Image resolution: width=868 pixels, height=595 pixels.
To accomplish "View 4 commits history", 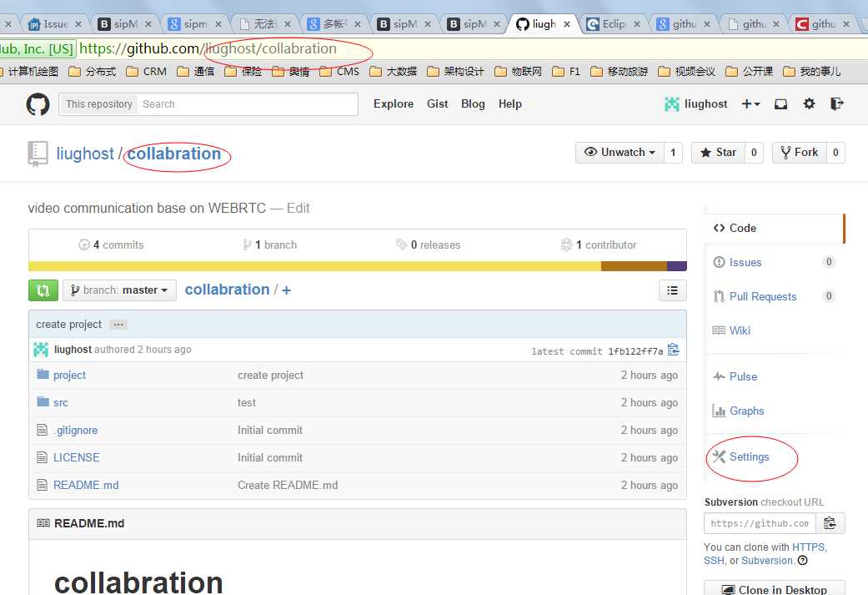I will pos(111,245).
